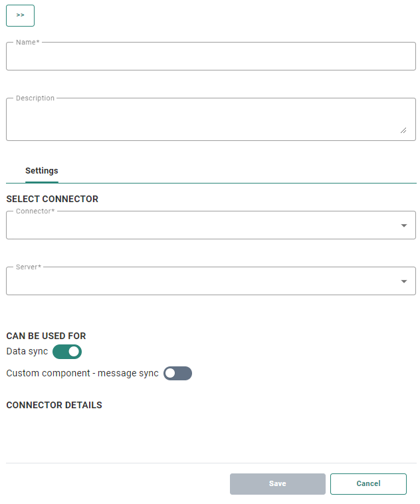This screenshot has width=420, height=504.
Task: Open the Connector combo box field
Action: point(199,226)
